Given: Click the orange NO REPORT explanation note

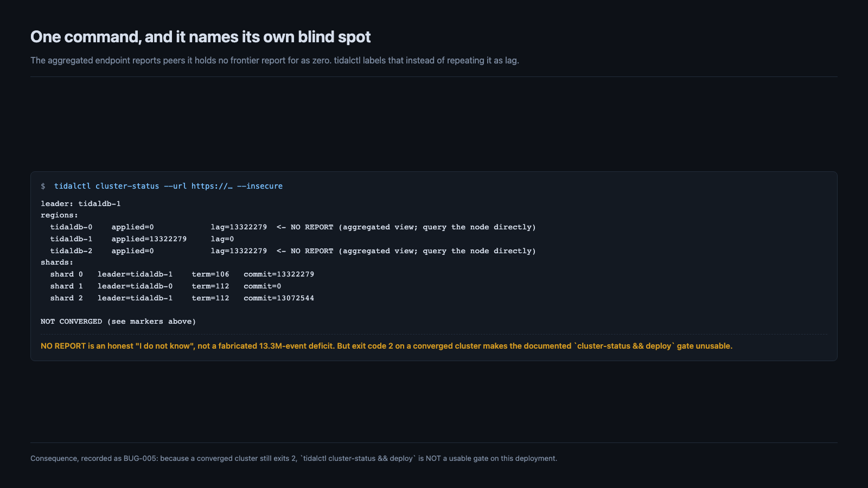Looking at the screenshot, I should pyautogui.click(x=386, y=346).
